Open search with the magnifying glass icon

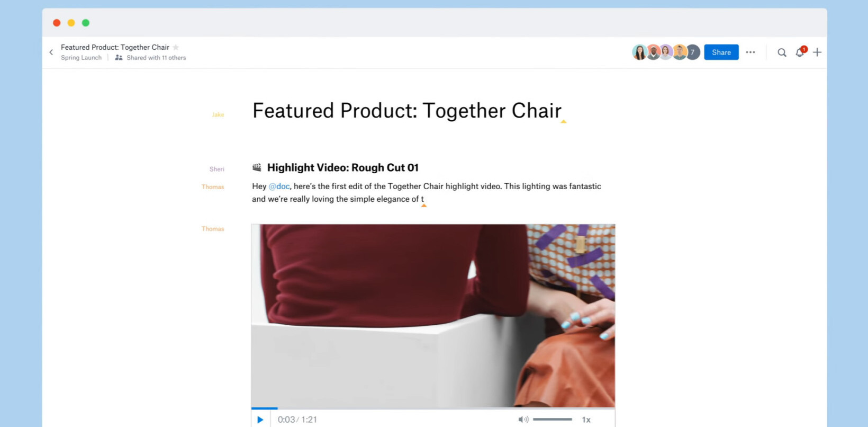[x=782, y=52]
